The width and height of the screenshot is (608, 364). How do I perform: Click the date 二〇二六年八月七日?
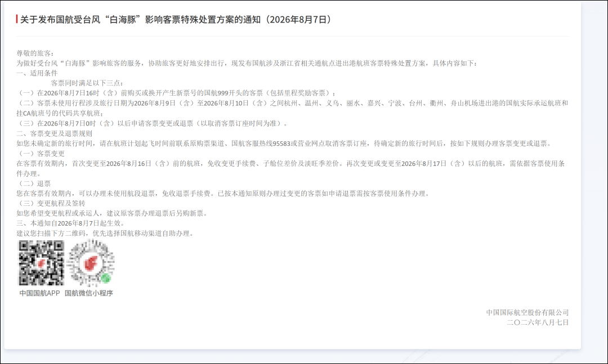pos(538,322)
